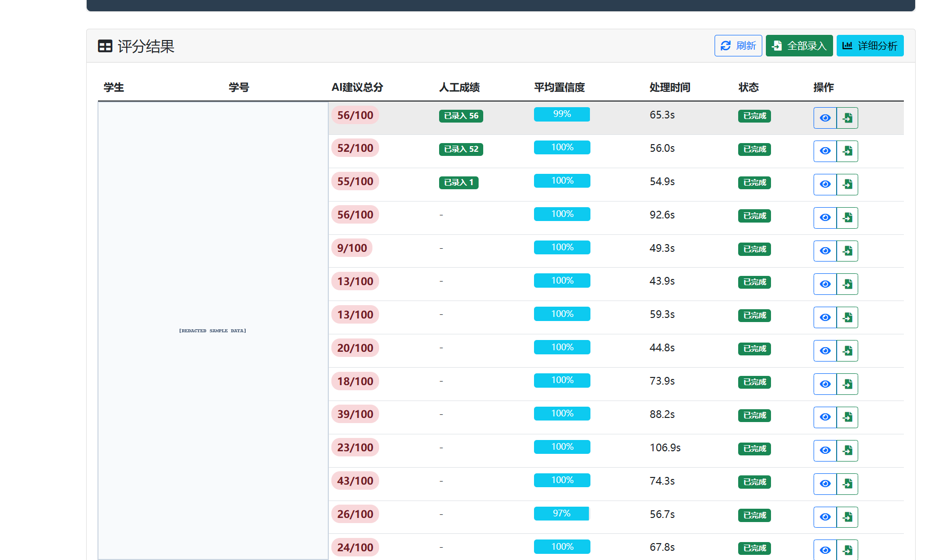929x560 pixels.
Task: Open view for the 20/100 row
Action: pyautogui.click(x=825, y=351)
